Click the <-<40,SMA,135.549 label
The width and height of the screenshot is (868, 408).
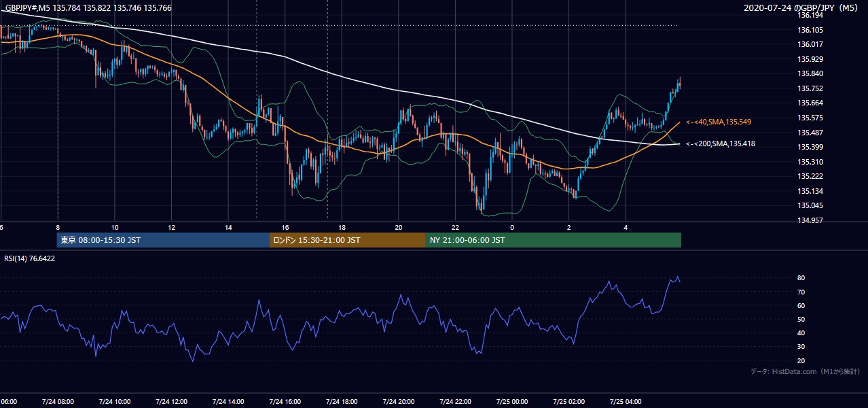tap(719, 122)
